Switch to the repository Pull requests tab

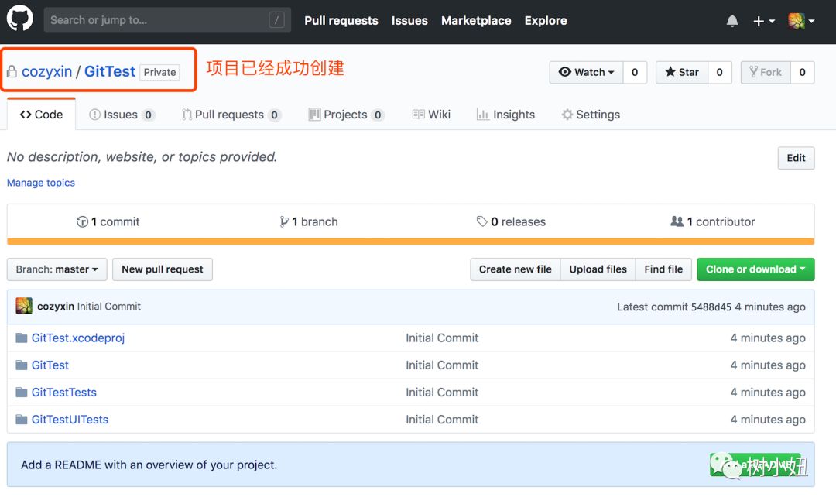click(231, 115)
